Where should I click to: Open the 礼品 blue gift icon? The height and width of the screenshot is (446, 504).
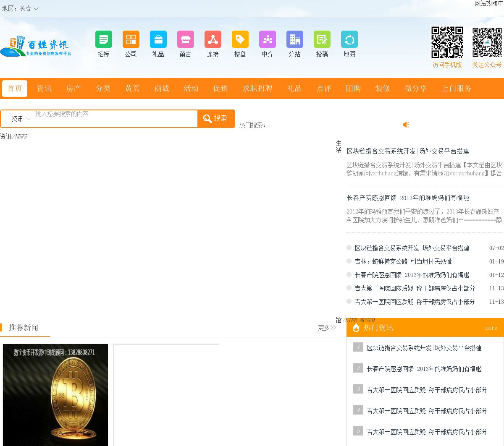tap(158, 39)
